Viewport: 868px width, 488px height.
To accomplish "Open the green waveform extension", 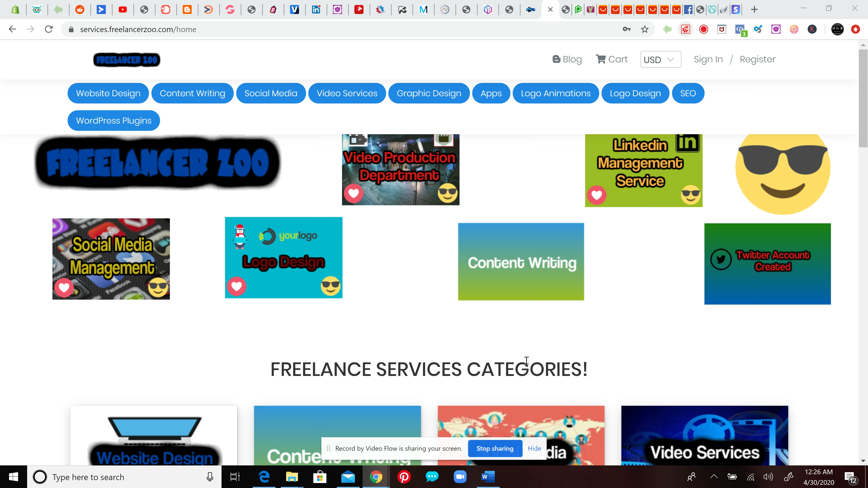I will [x=667, y=29].
